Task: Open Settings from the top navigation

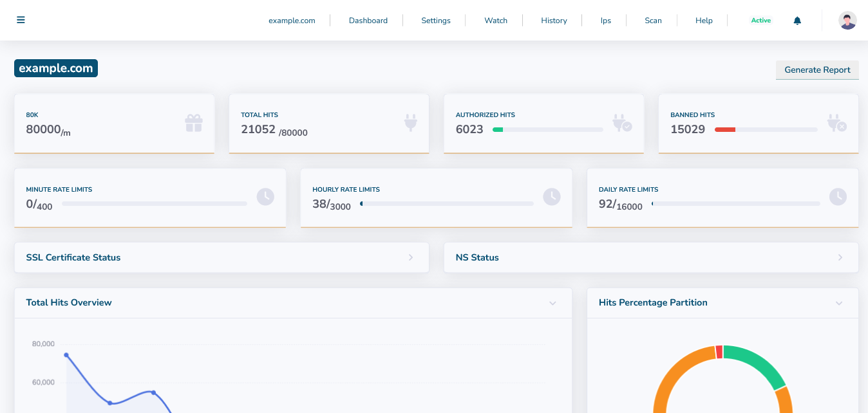Action: pyautogui.click(x=436, y=21)
